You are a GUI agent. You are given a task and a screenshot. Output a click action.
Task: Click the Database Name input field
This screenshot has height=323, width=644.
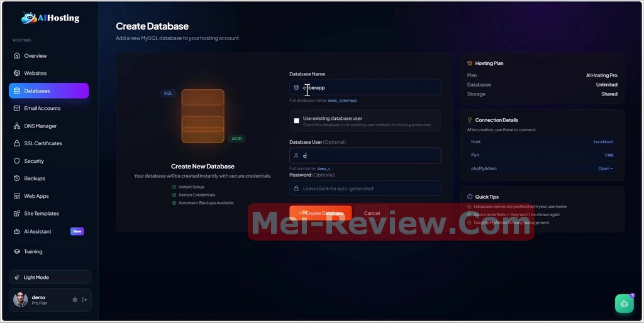tap(365, 87)
